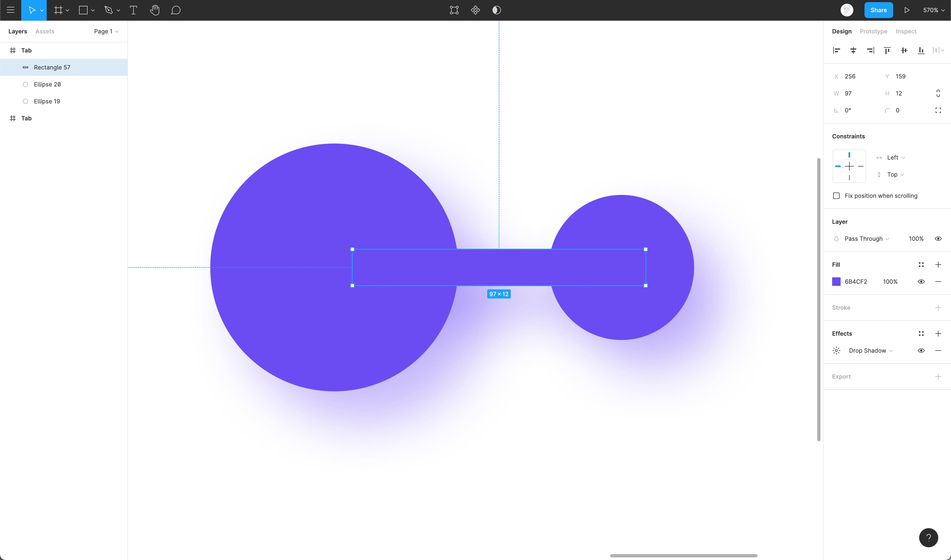Open the Assets tab
The height and width of the screenshot is (560, 951).
45,31
